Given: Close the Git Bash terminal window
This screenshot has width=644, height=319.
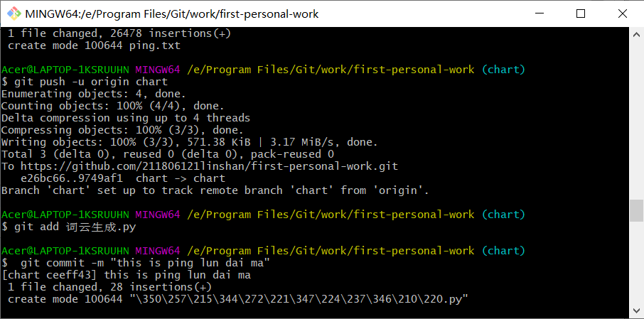Looking at the screenshot, I should pyautogui.click(x=623, y=13).
